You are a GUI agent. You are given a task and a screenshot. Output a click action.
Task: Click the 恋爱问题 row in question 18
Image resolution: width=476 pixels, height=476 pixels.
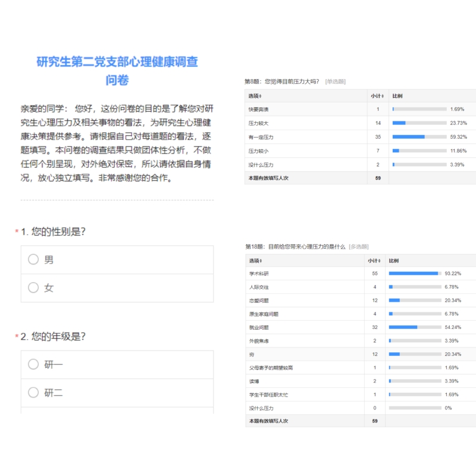coord(259,300)
